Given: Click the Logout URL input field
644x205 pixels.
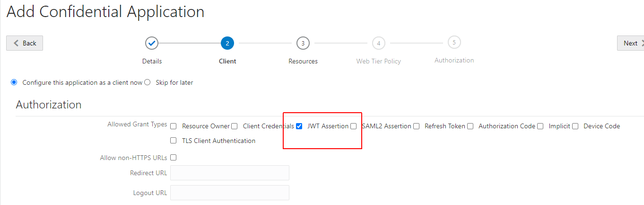Looking at the screenshot, I should [230, 193].
